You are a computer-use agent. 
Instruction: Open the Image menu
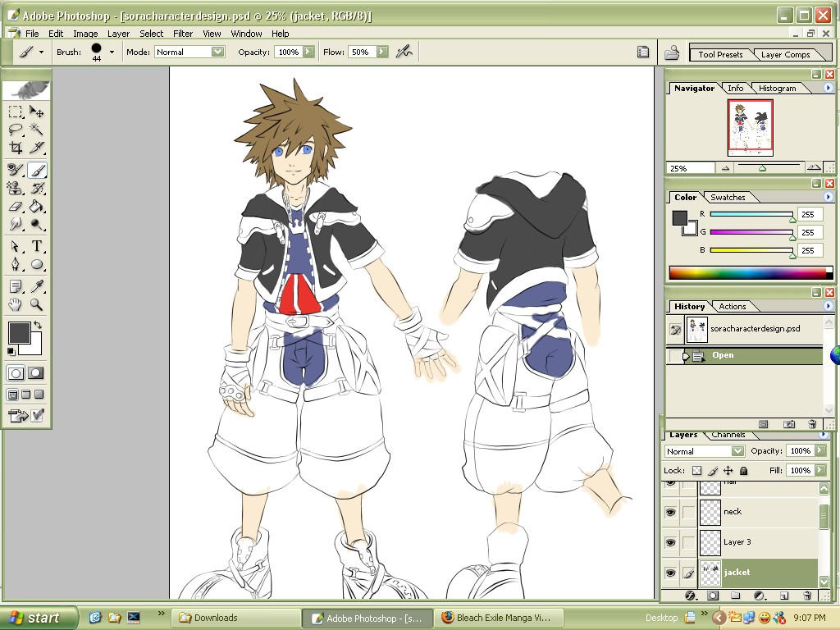tap(85, 33)
